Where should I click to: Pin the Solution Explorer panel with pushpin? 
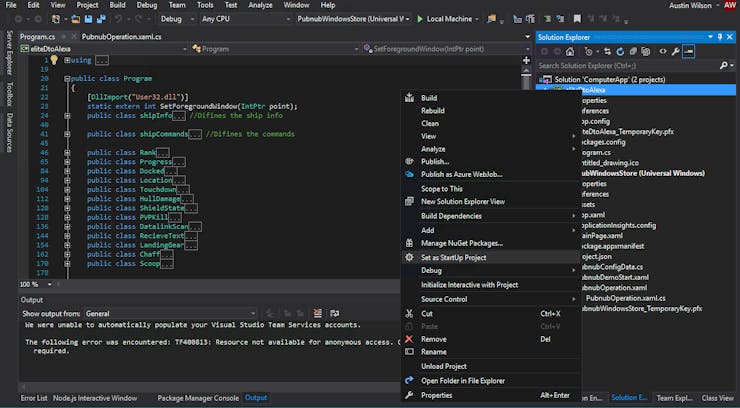[x=720, y=37]
